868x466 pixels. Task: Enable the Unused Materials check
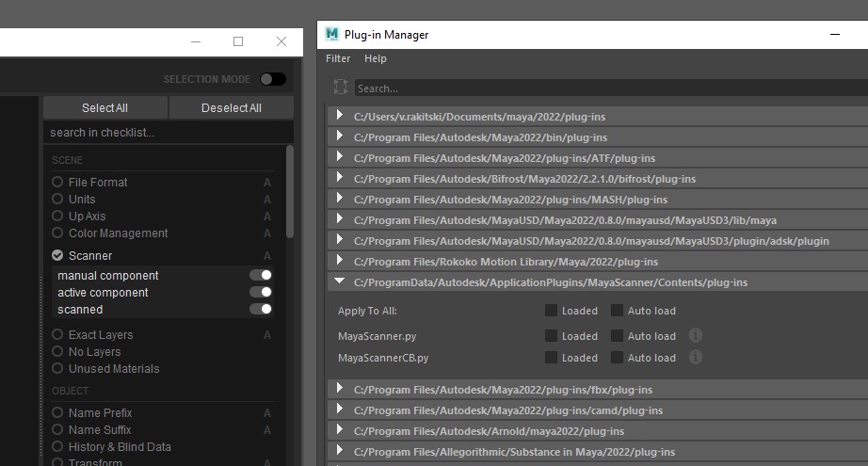(57, 368)
